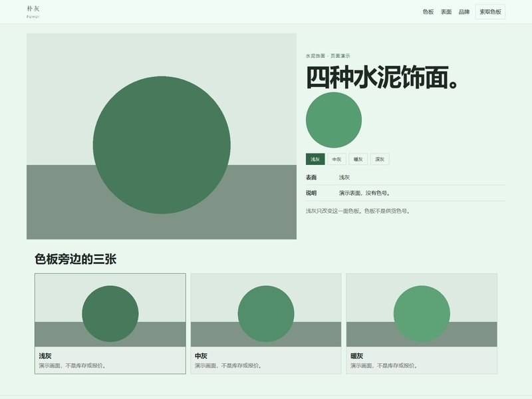This screenshot has width=532, height=399.
Task: Select the 深灰 finish option
Action: 379,159
